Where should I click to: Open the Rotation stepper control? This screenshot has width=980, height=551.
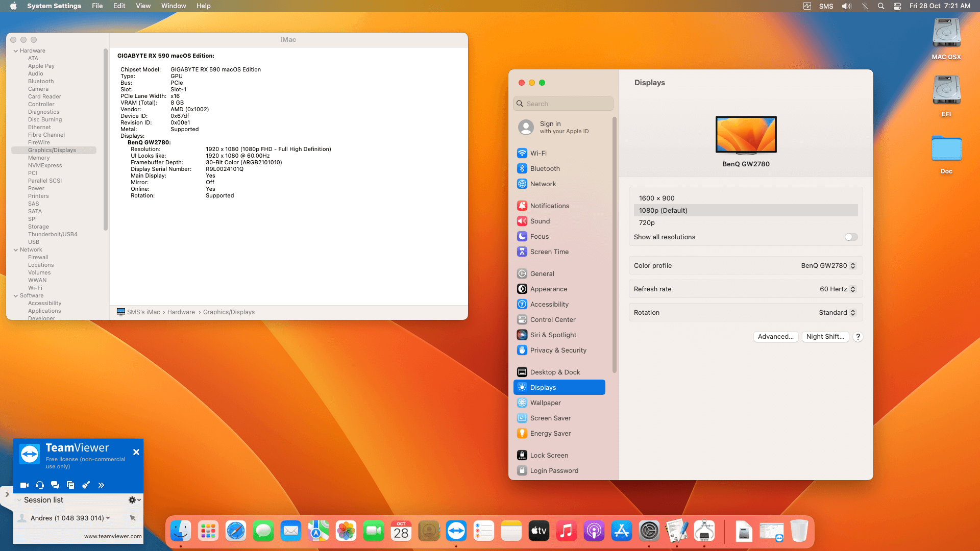coord(852,312)
